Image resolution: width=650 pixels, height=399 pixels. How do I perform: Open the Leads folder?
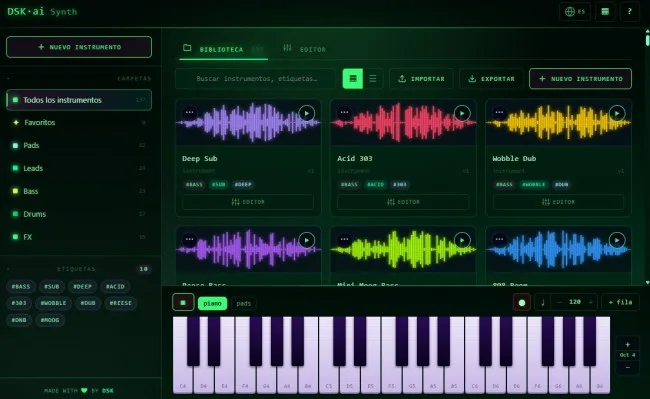click(79, 168)
